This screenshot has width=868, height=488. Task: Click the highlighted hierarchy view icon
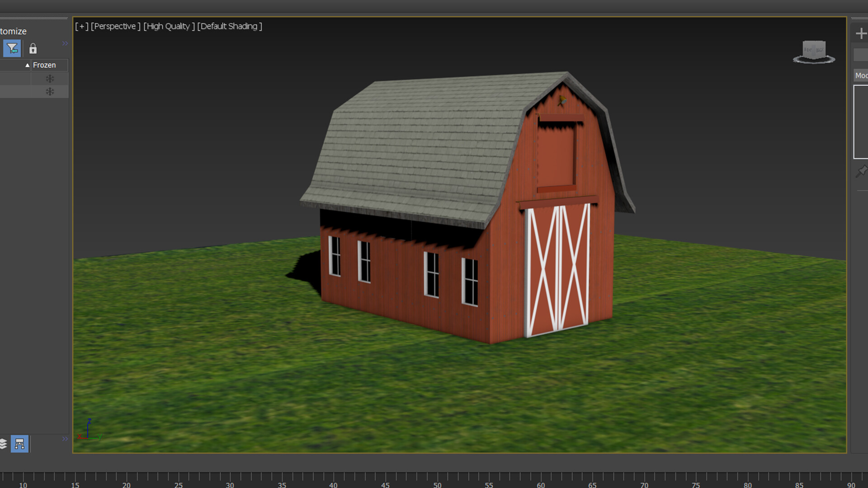pyautogui.click(x=20, y=444)
